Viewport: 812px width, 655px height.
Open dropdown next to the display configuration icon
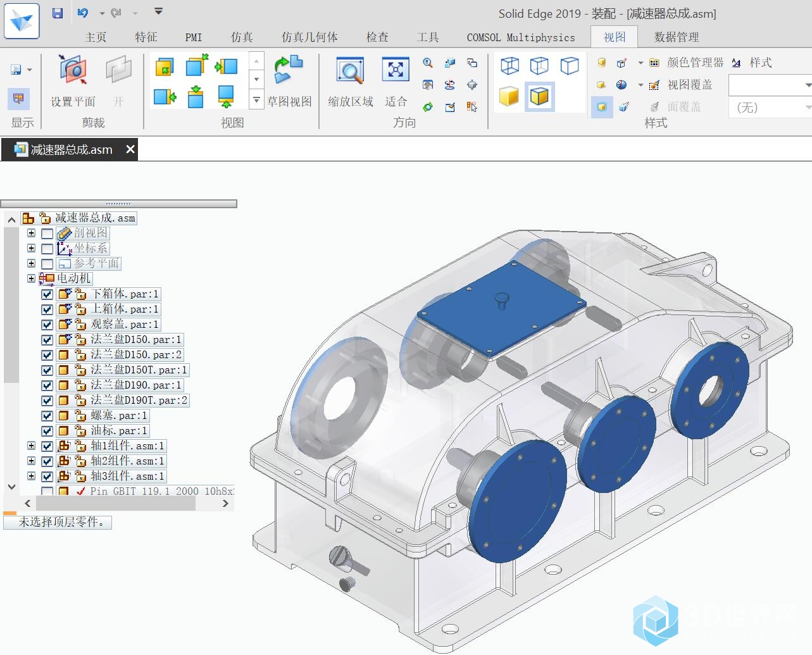click(30, 70)
